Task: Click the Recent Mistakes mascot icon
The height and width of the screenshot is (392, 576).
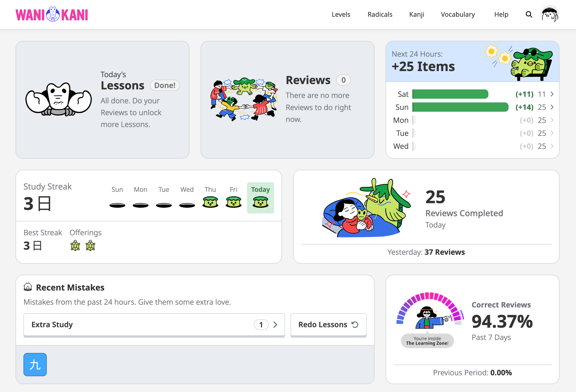Action: point(28,287)
